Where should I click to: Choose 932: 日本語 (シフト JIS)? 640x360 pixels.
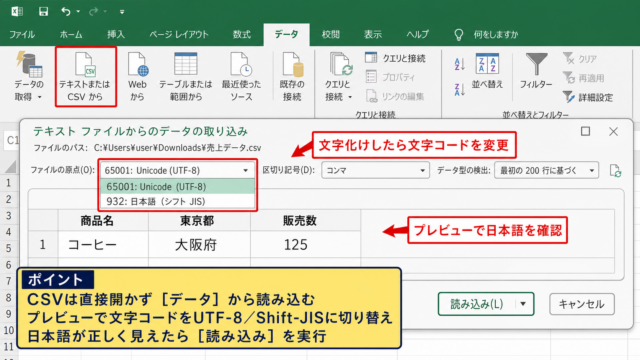(x=178, y=201)
